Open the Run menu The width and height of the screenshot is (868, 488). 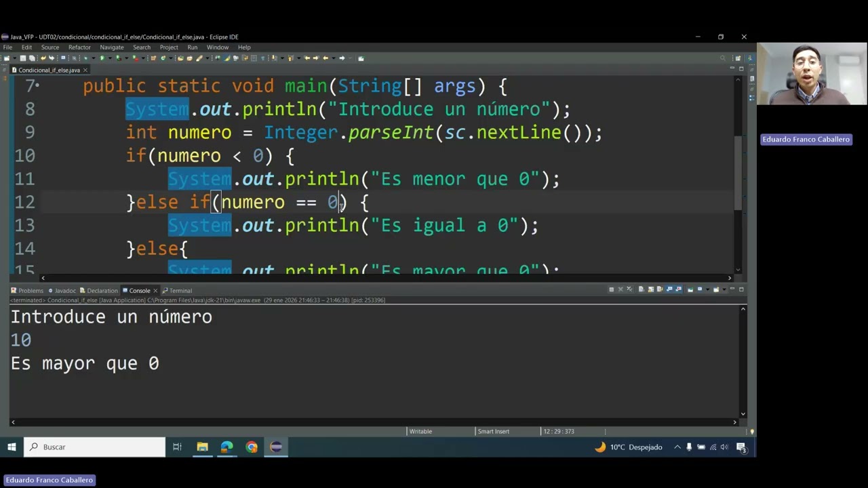pos(193,47)
